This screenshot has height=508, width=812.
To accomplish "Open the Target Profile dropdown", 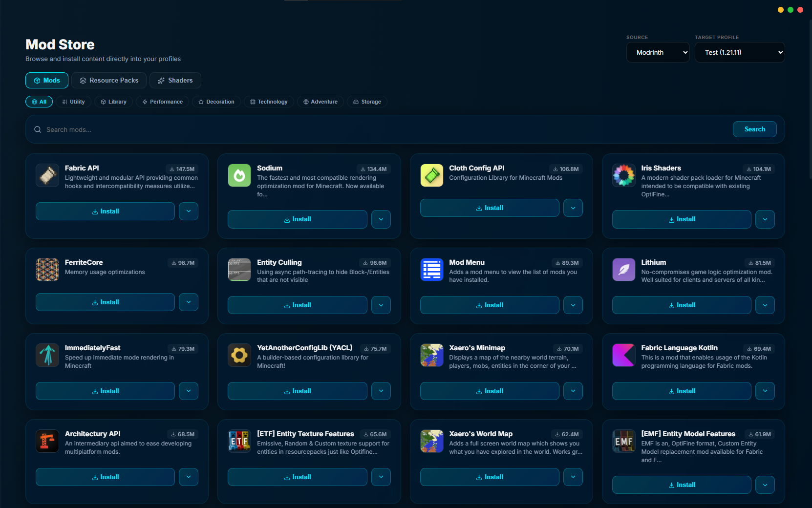I will click(739, 52).
